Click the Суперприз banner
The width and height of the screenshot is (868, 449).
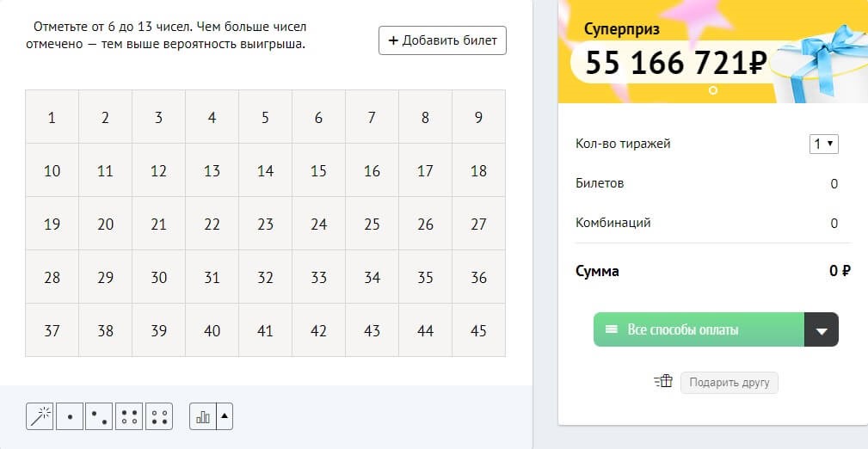tap(671, 52)
